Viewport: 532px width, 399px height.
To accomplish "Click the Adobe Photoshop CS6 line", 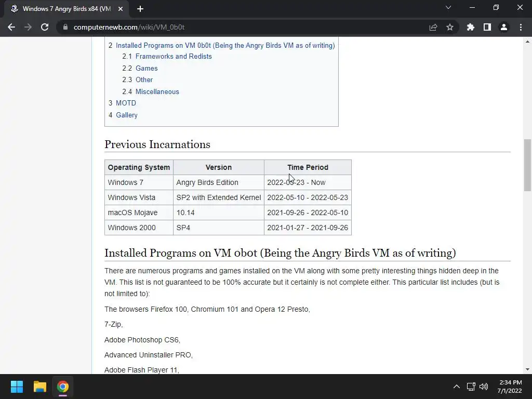I will point(142,340).
